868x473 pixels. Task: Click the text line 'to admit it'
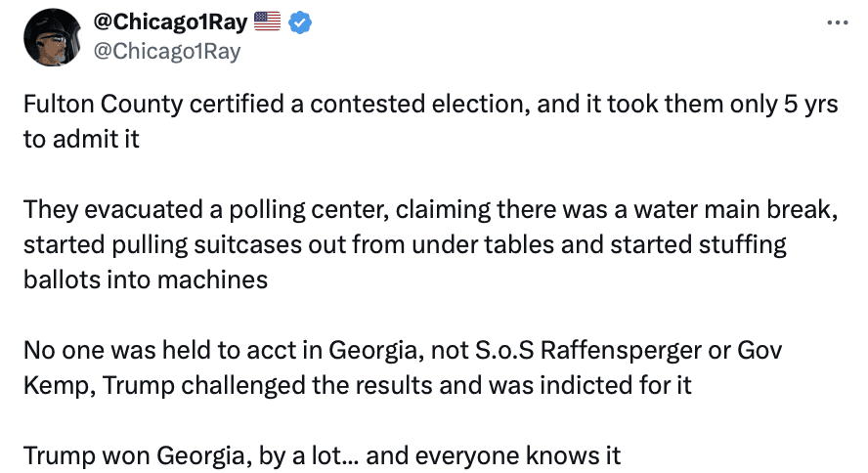(x=81, y=139)
